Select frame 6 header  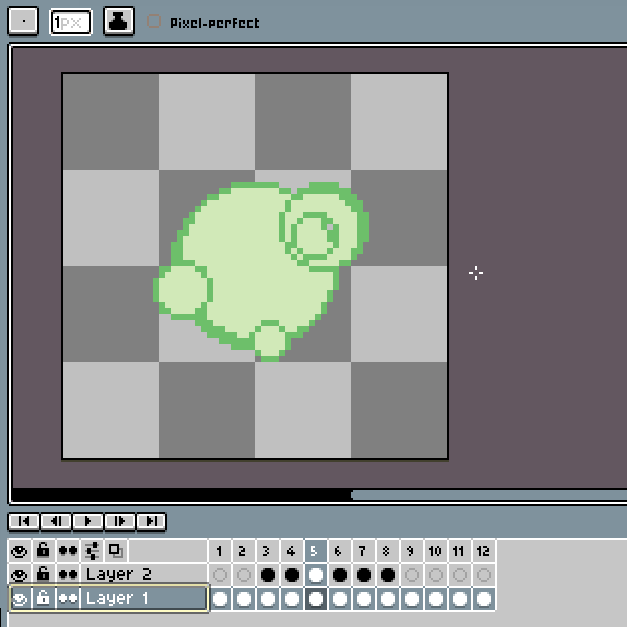(x=339, y=551)
